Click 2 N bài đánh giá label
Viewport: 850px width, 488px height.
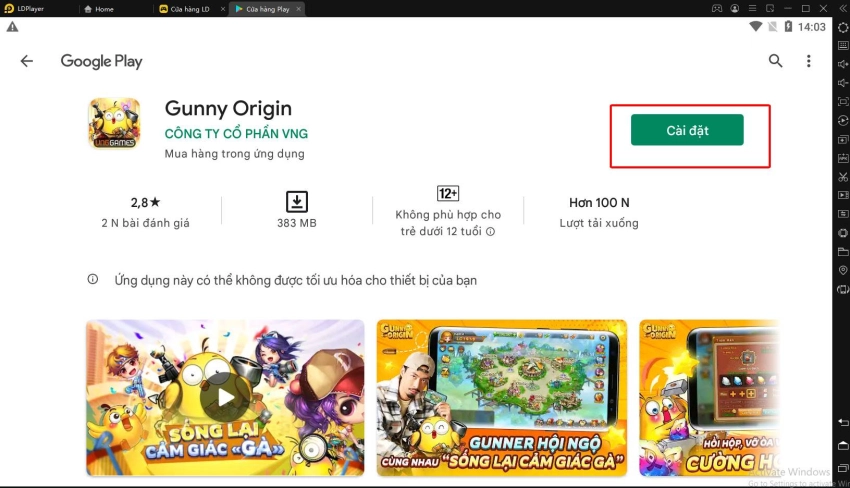145,223
